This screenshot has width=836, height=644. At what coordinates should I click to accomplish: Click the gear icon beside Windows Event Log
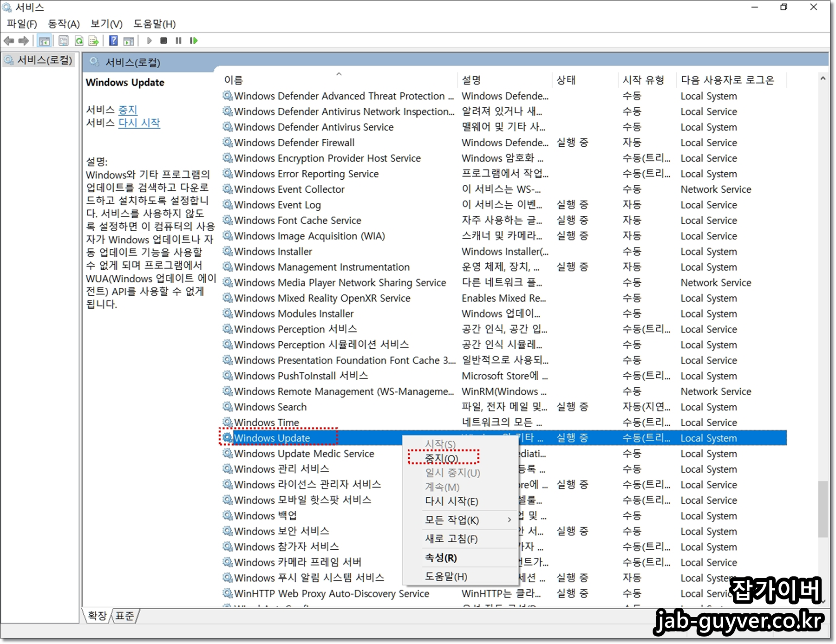click(228, 204)
